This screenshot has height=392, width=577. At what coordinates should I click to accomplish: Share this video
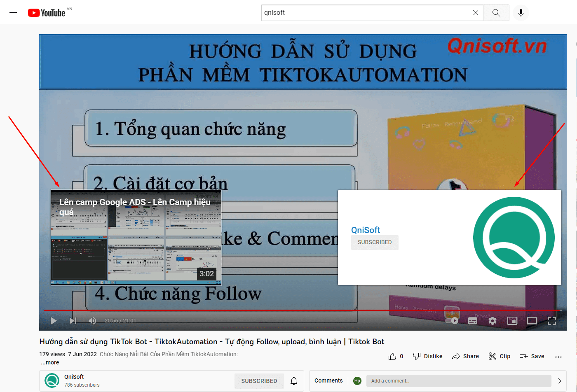pos(465,356)
